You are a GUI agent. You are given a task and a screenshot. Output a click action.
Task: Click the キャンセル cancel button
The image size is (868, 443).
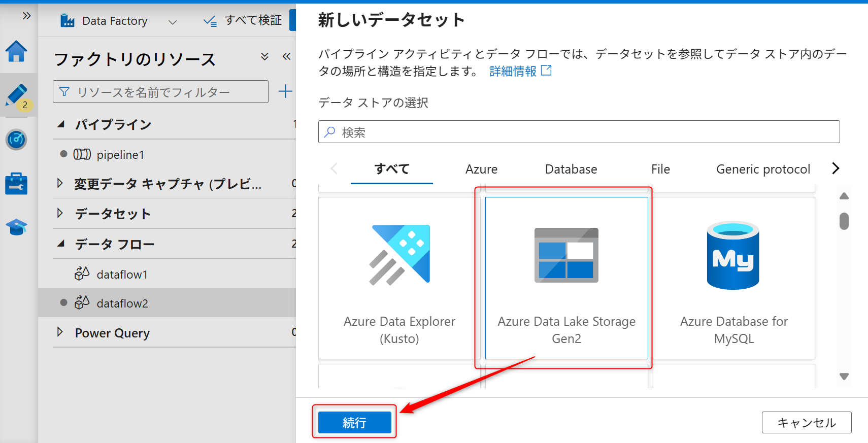pyautogui.click(x=807, y=423)
